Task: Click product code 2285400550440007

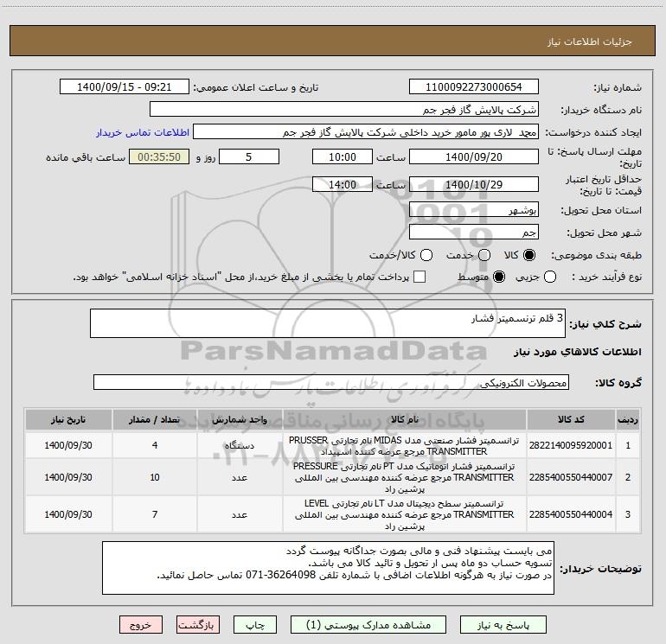Action: [x=571, y=477]
